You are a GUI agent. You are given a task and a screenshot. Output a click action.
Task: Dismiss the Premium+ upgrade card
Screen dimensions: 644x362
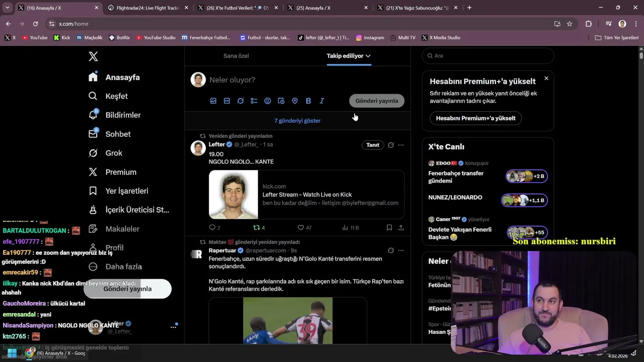tap(546, 78)
